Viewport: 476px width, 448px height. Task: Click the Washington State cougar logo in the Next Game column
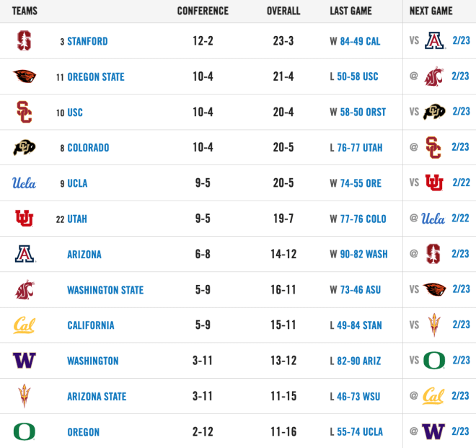click(433, 76)
